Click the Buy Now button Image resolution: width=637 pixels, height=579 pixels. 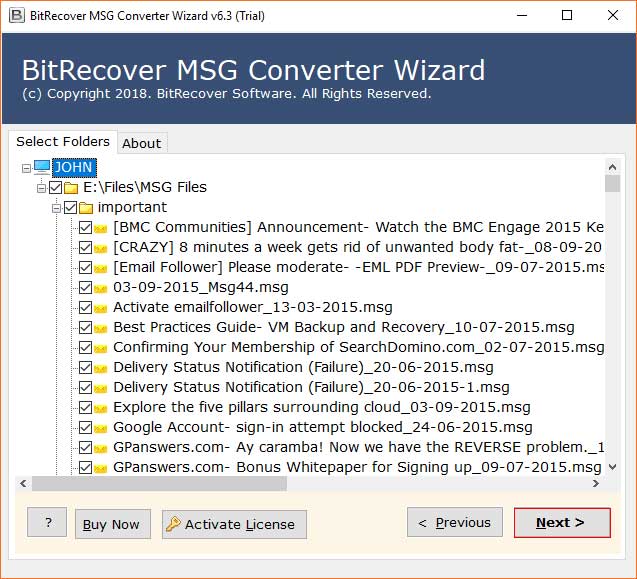(x=113, y=525)
